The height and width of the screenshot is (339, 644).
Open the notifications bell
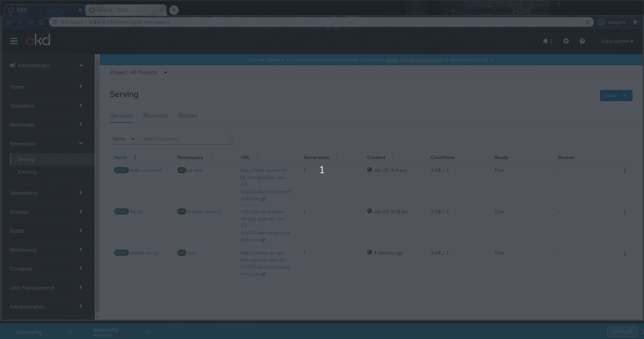pos(548,41)
